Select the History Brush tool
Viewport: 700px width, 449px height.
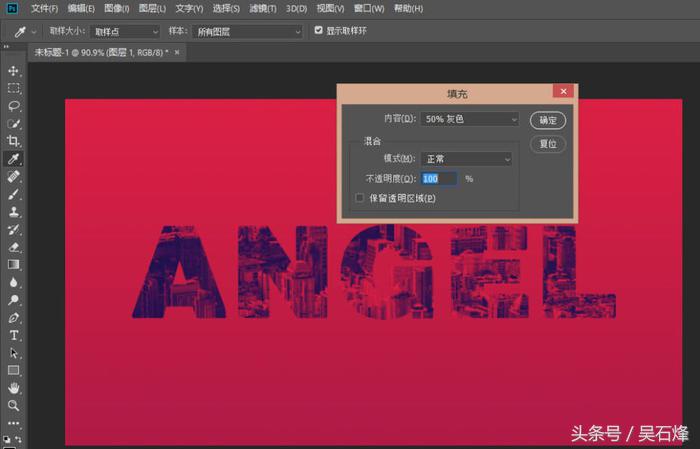click(13, 229)
